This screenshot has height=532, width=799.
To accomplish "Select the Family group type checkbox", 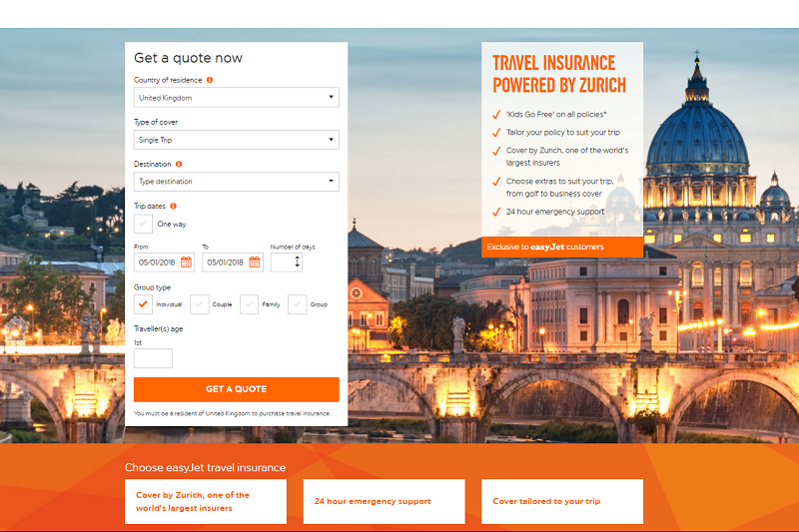I will 249,303.
